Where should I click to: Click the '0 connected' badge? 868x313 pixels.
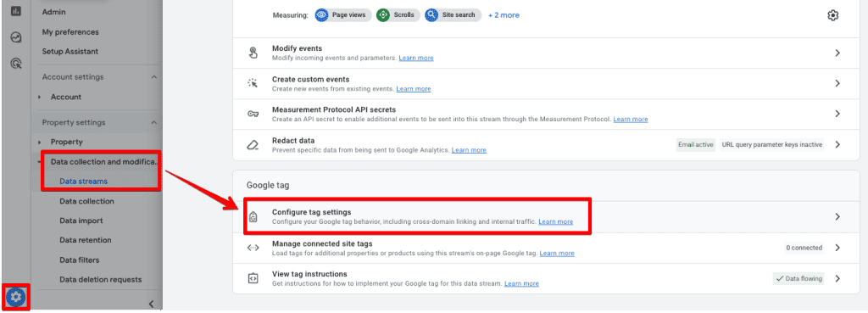804,248
